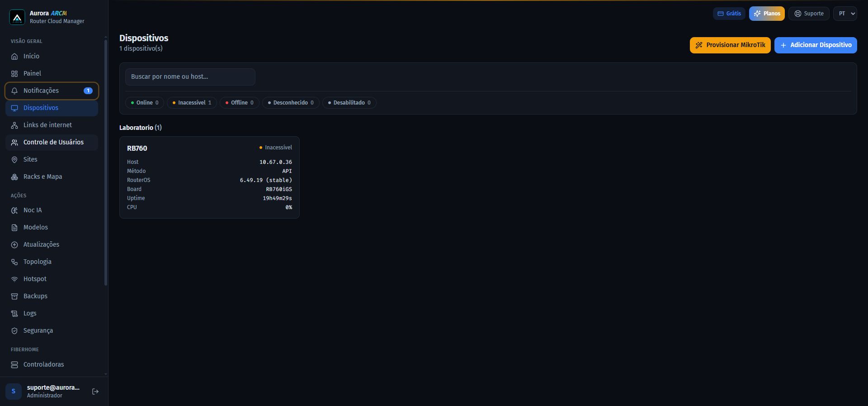Click the host value 10.67.0.36
Viewport: 868px width, 406px height.
276,162
